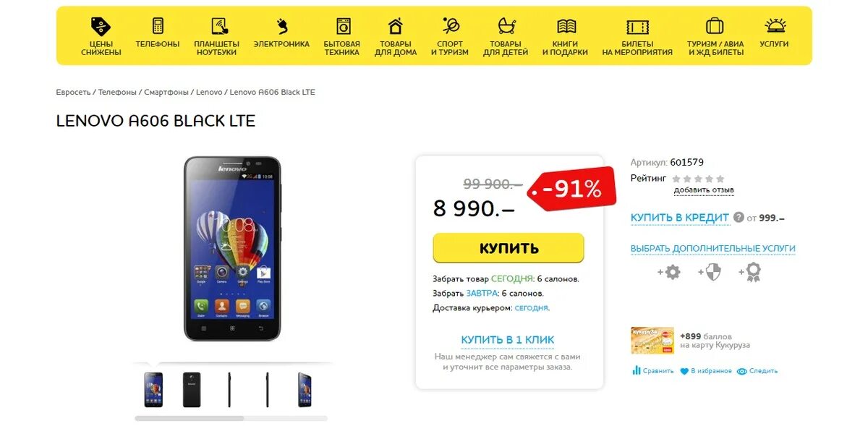The height and width of the screenshot is (439, 868).
Task: Click the credit help question mark icon
Action: 739,217
